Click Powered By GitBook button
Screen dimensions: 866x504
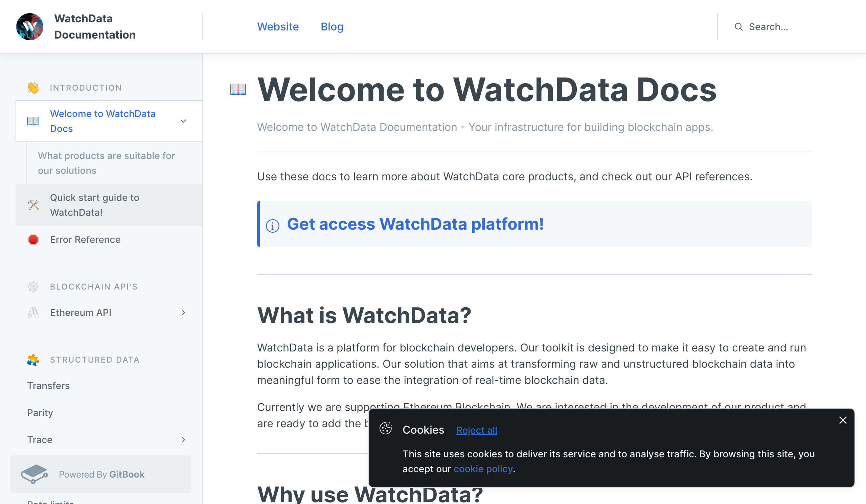pos(101,474)
